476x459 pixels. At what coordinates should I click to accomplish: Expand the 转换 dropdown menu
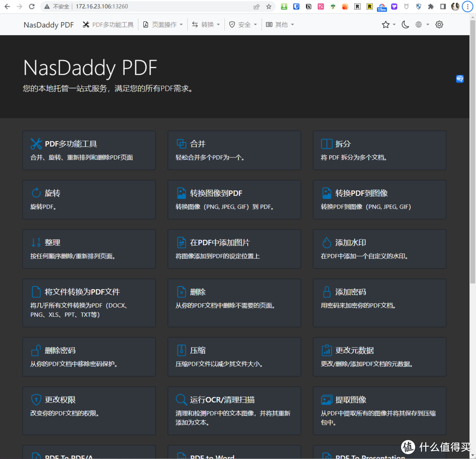(x=206, y=24)
